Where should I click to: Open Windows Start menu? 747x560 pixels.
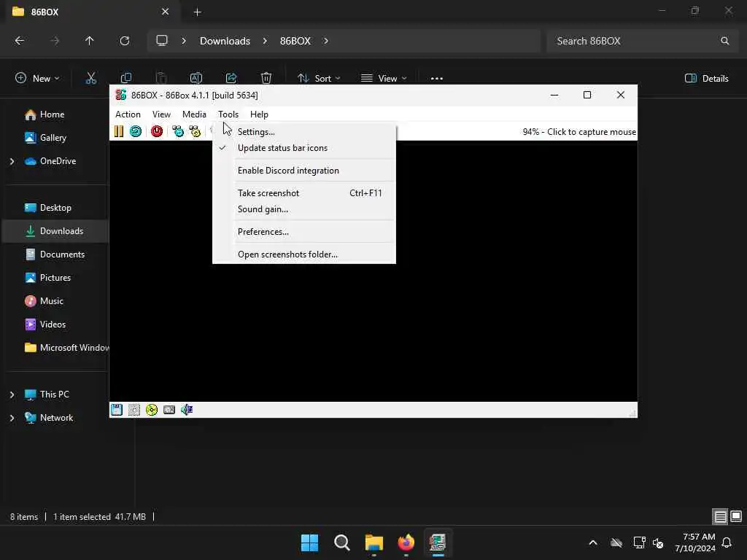[x=309, y=542]
